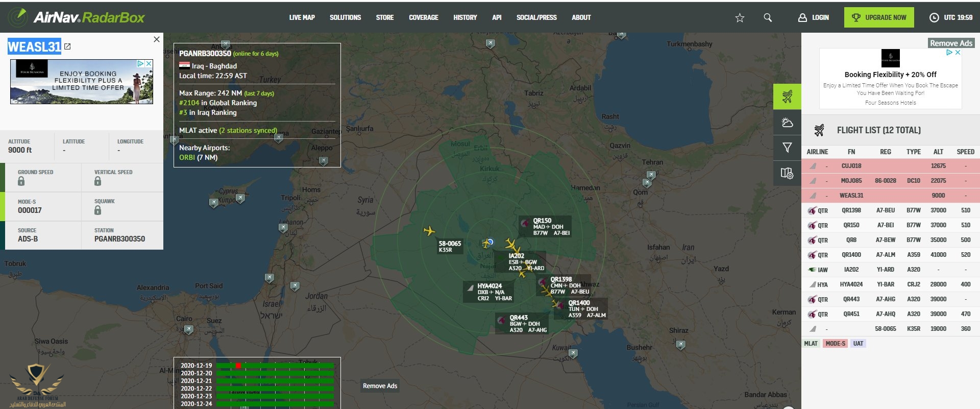
Task: Select the HYA4024 flight row
Action: pyautogui.click(x=891, y=284)
